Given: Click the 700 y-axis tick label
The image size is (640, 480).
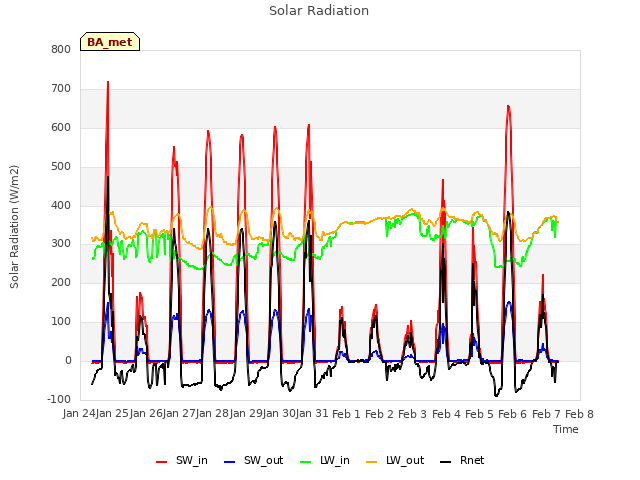Looking at the screenshot, I should point(61,89).
